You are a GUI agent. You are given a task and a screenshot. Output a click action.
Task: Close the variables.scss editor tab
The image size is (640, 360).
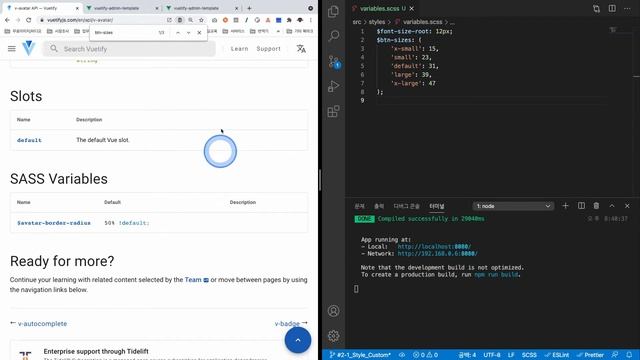pos(412,8)
